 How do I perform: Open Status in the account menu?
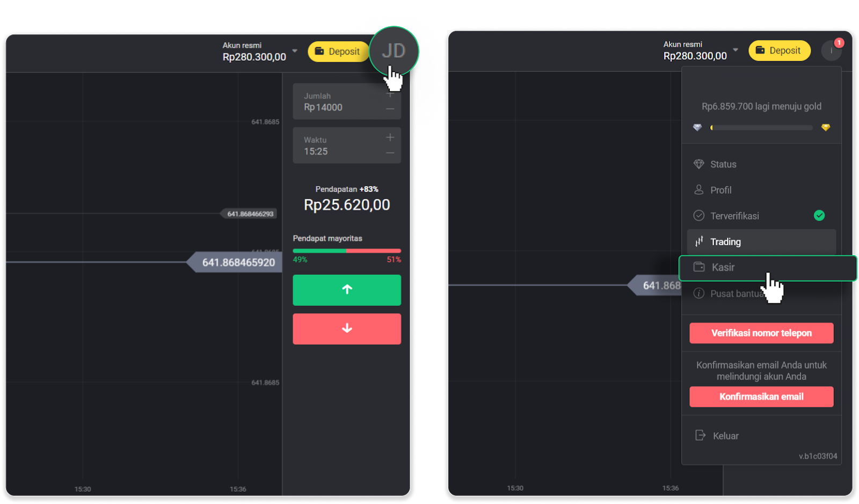click(723, 164)
